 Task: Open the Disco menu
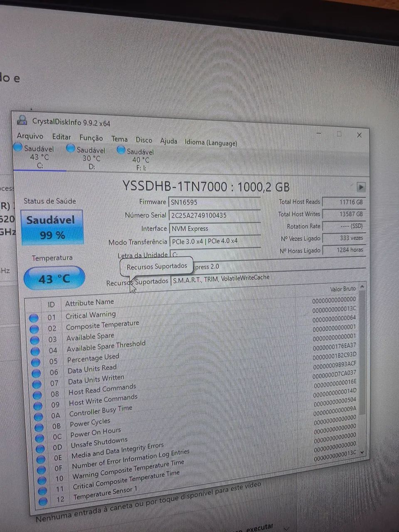click(x=144, y=140)
